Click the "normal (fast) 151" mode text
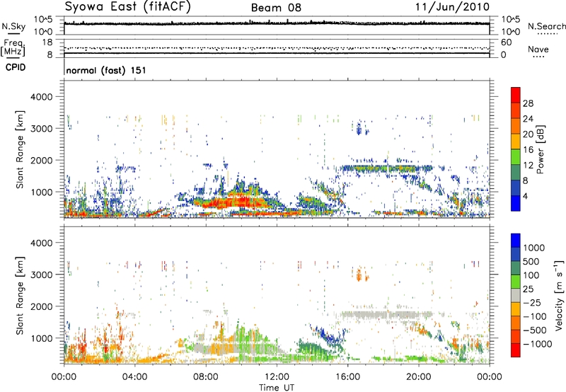This screenshot has width=566, height=392. pyautogui.click(x=106, y=70)
